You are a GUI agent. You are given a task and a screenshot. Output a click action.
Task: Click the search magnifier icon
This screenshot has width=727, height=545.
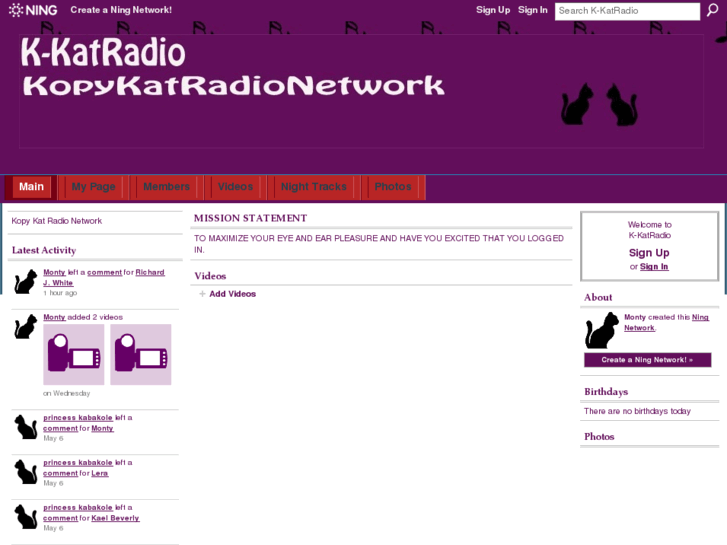tap(712, 10)
